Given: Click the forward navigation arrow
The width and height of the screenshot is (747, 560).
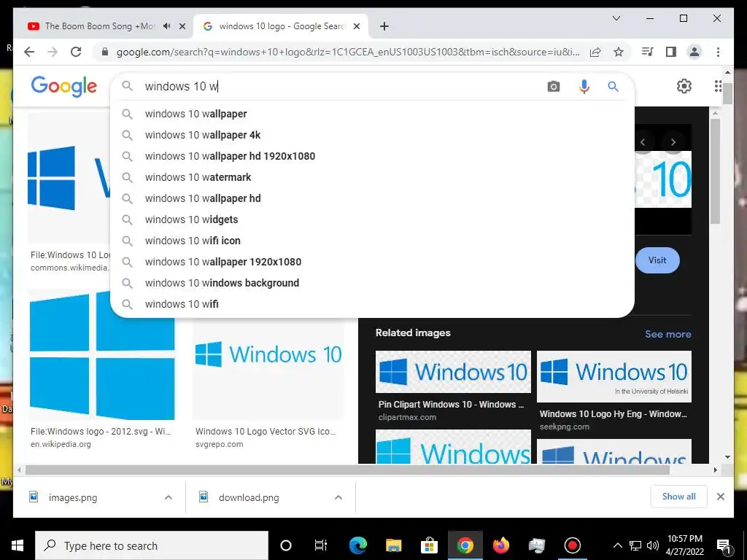Looking at the screenshot, I should (x=53, y=52).
